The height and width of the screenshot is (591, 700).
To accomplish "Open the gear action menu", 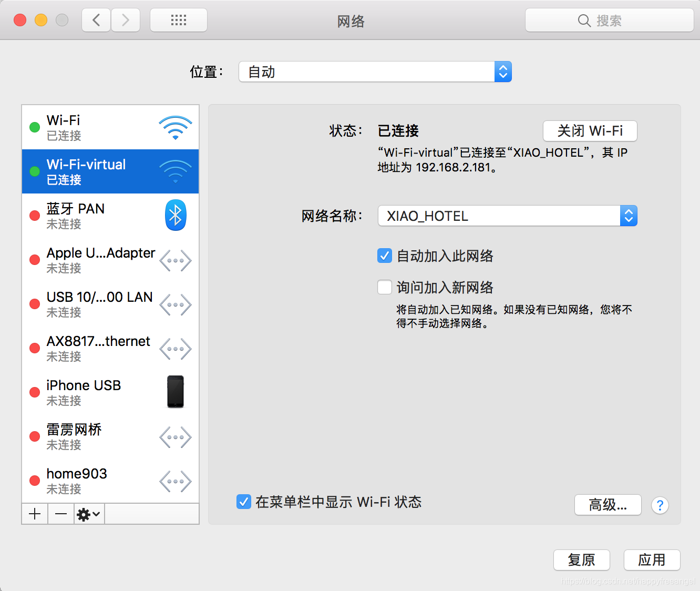I will (x=89, y=514).
